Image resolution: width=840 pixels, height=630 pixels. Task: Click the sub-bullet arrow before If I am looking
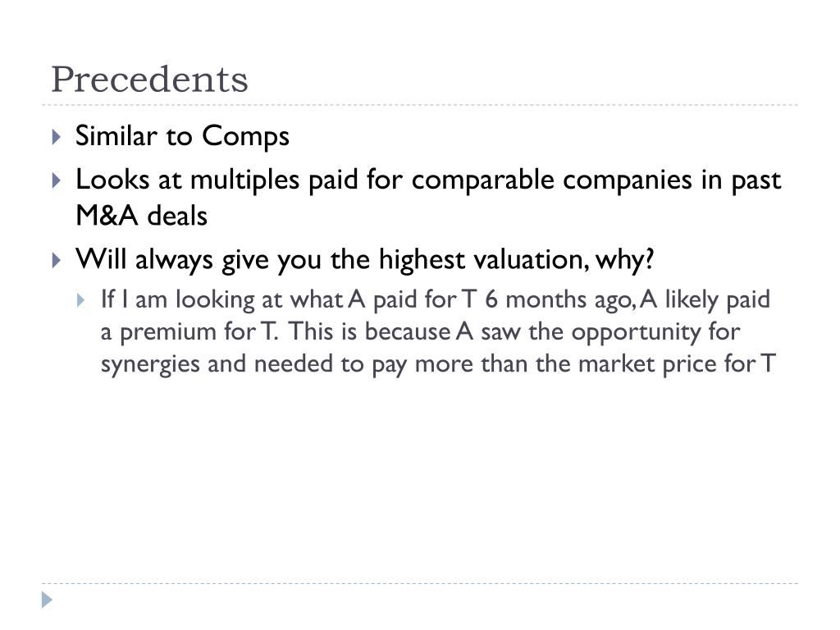point(81,300)
